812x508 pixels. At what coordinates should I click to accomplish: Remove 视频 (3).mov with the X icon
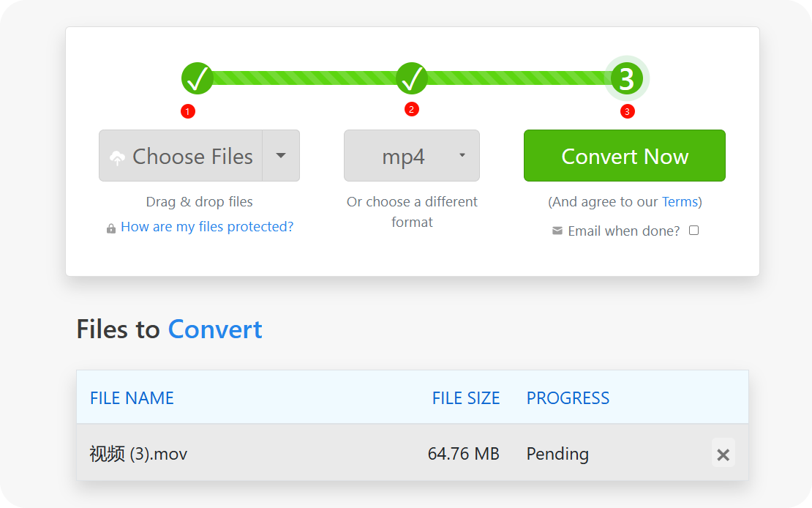coord(723,455)
